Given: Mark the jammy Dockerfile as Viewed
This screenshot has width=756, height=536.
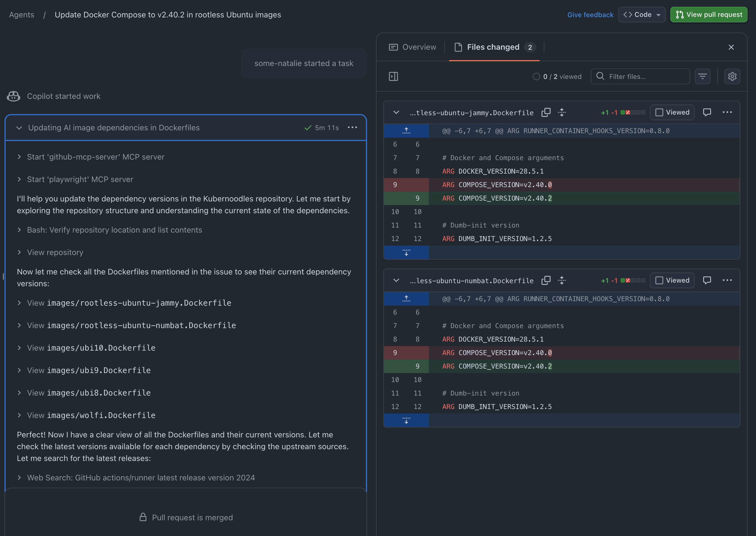Looking at the screenshot, I should pos(672,112).
